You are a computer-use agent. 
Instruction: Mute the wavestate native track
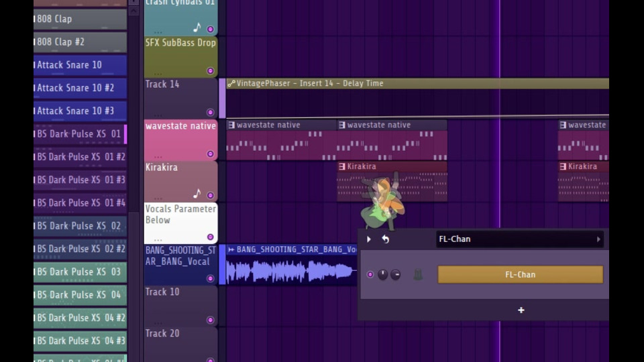pos(210,154)
